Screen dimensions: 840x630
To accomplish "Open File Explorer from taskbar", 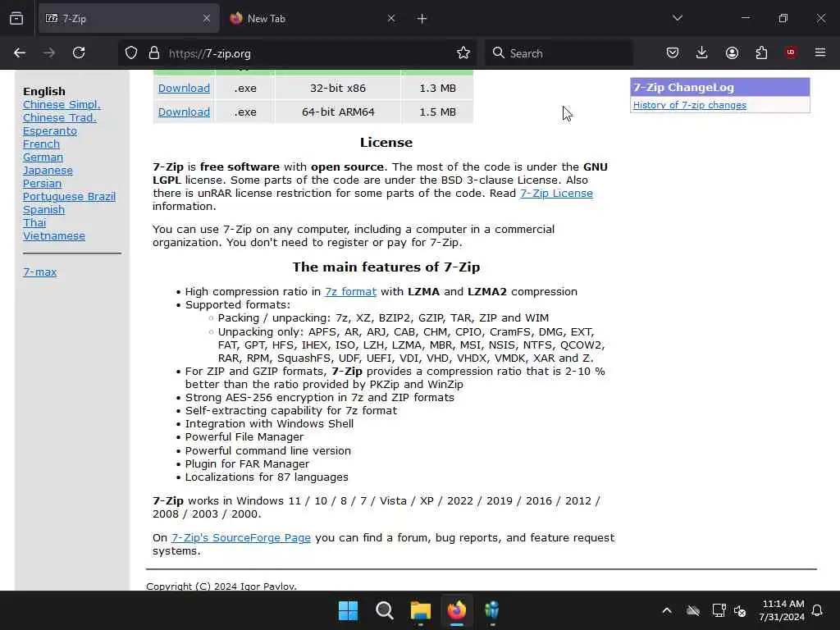I will [x=421, y=610].
